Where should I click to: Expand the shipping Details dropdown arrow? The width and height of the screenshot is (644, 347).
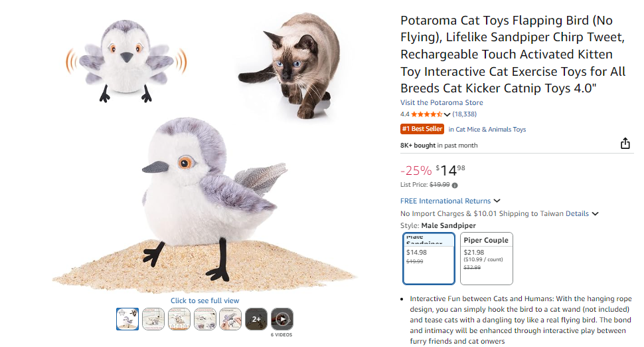[x=595, y=214]
